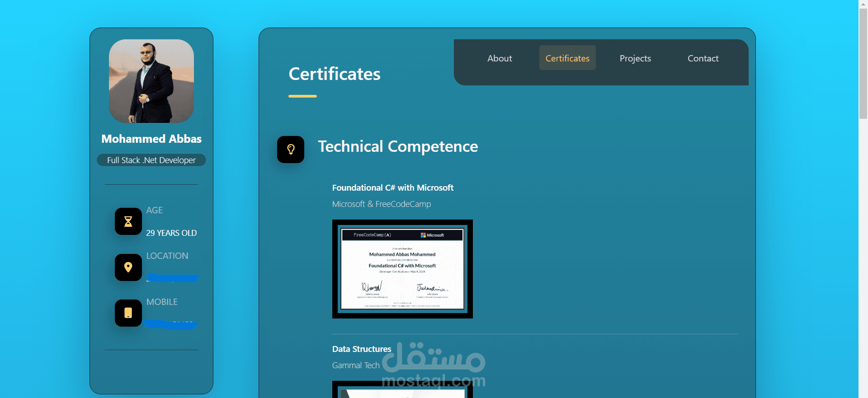This screenshot has width=868, height=398.
Task: Click the Mohammed Abbas name heading
Action: (x=151, y=139)
